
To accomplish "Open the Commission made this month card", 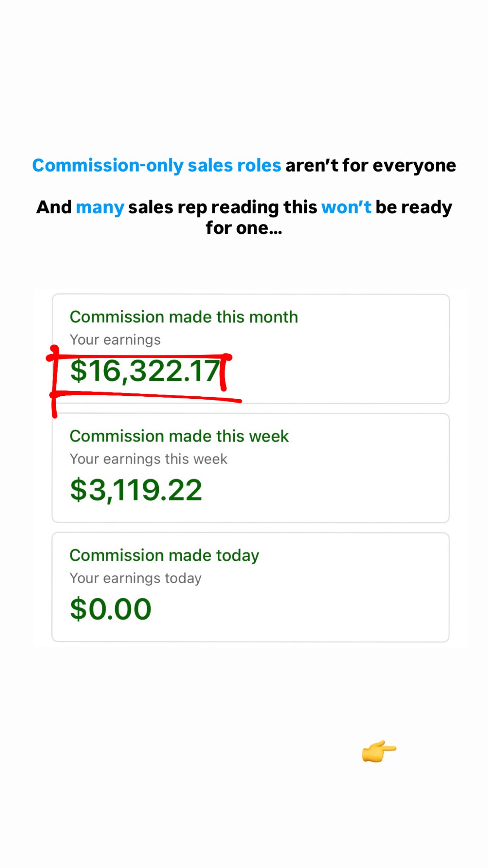I will 250,349.
